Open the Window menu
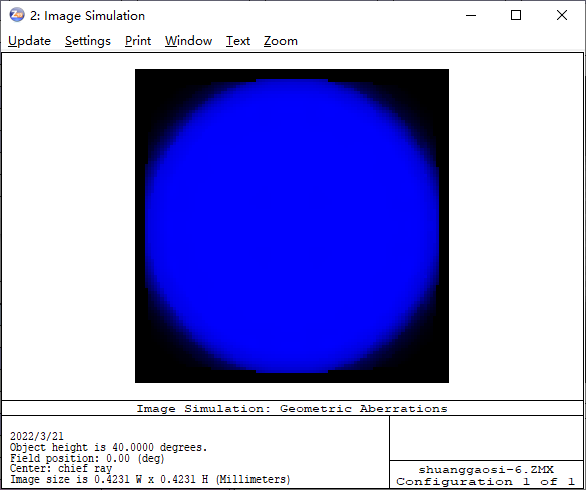Screen dimensions: 586x490 pos(188,41)
